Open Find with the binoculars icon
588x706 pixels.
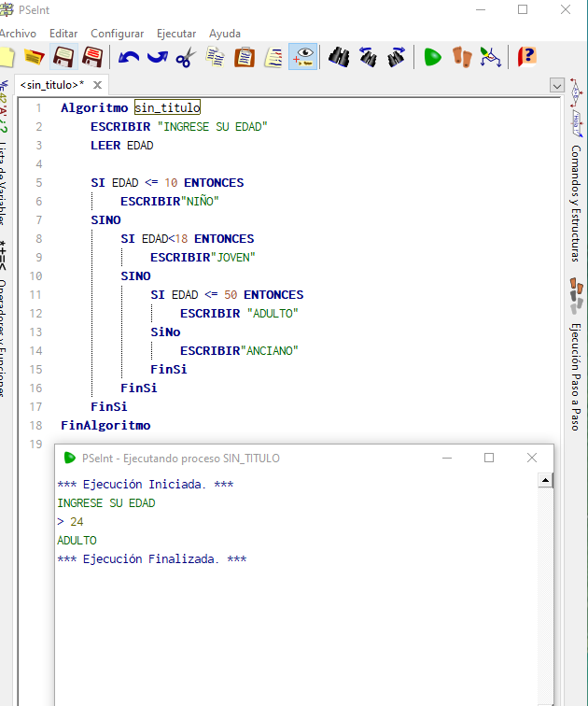(339, 57)
